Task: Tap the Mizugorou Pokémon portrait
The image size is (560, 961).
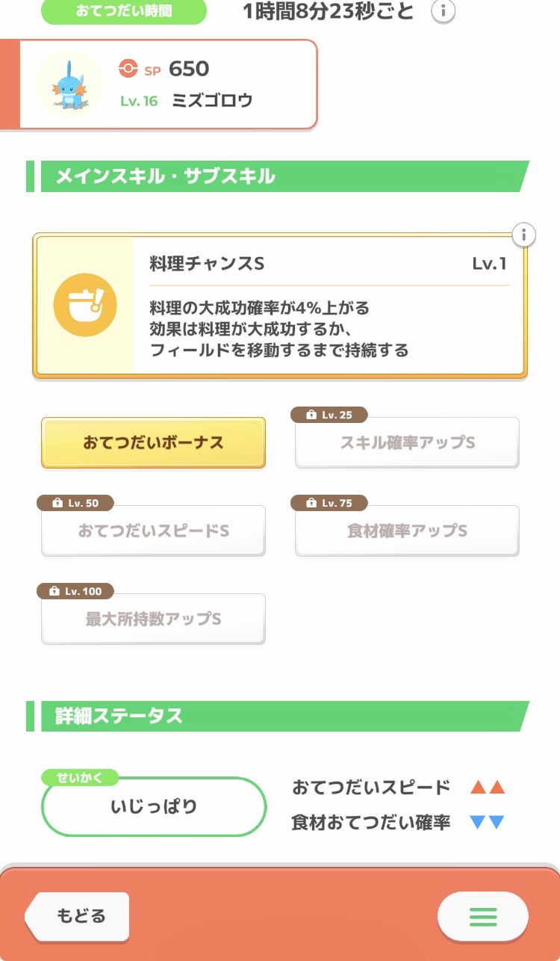Action: 69,84
